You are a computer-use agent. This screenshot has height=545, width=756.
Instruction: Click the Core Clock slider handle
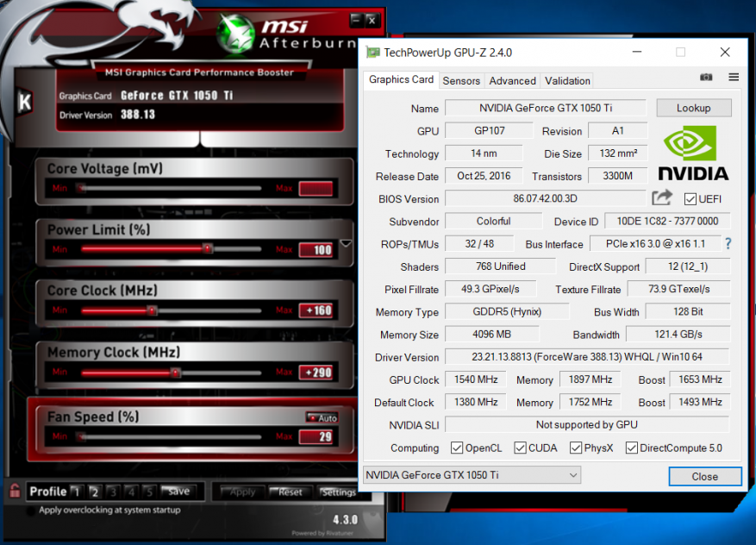(152, 310)
